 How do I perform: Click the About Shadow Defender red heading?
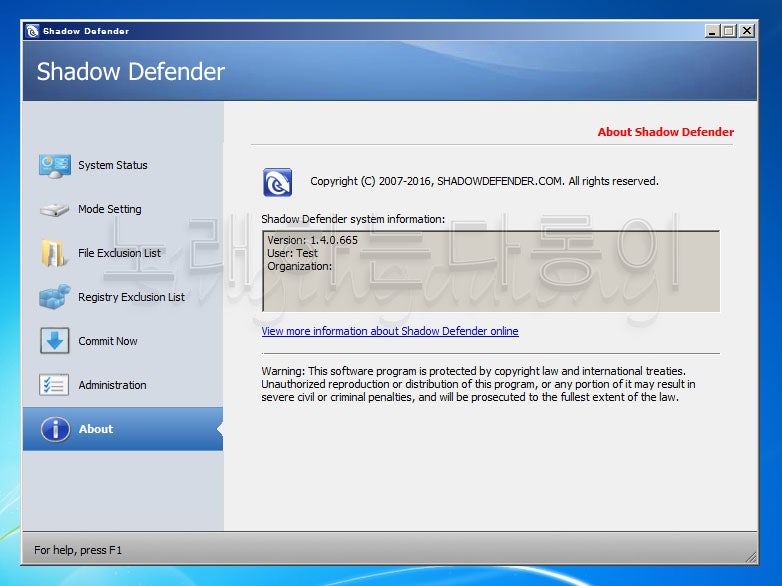click(666, 132)
